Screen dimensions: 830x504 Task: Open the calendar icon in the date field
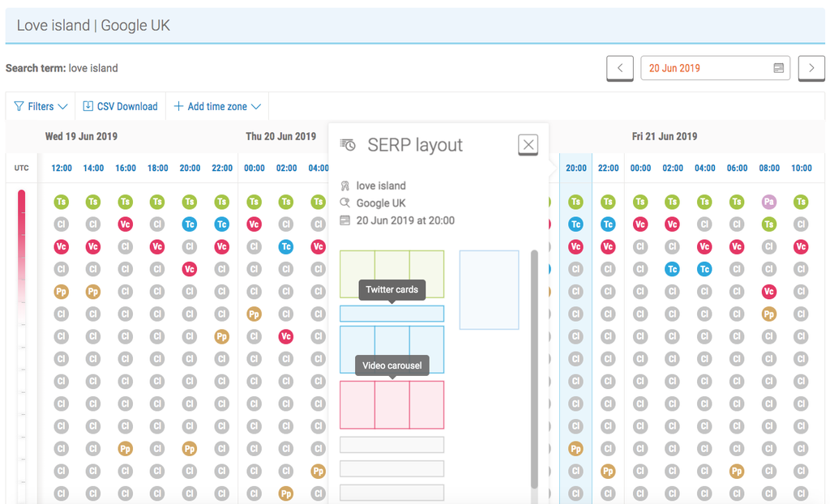tap(778, 68)
